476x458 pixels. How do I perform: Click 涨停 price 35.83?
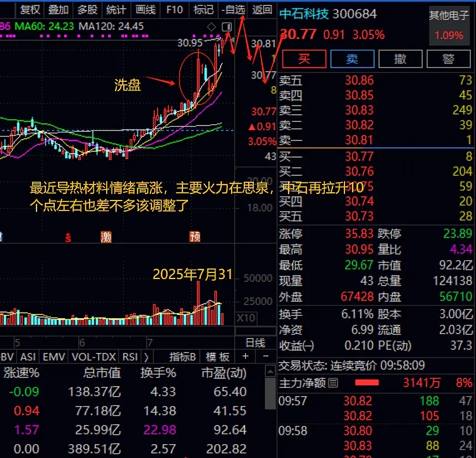[359, 234]
